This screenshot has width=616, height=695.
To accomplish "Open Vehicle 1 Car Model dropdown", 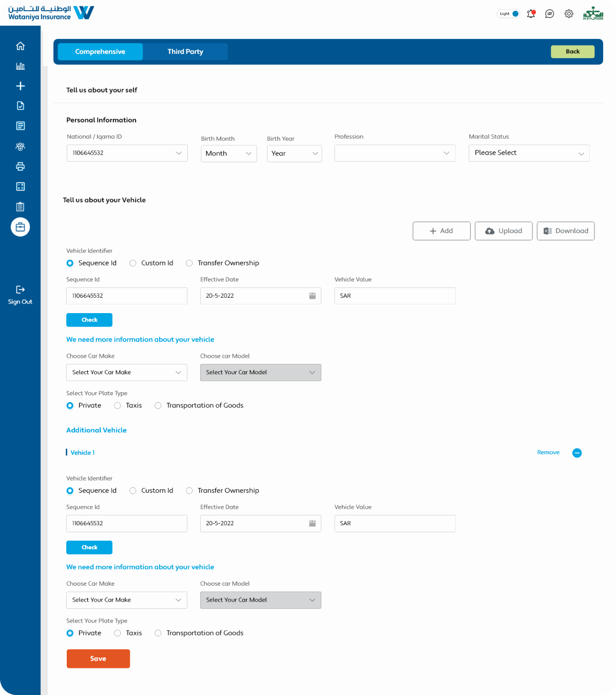I will pyautogui.click(x=260, y=600).
